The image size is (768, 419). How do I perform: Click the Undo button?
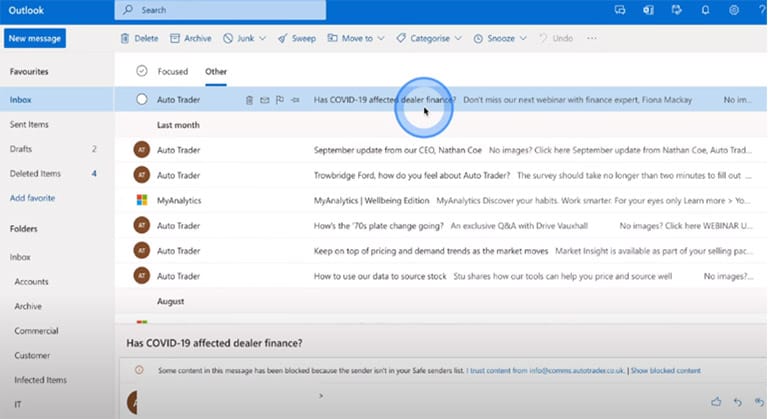coord(556,38)
